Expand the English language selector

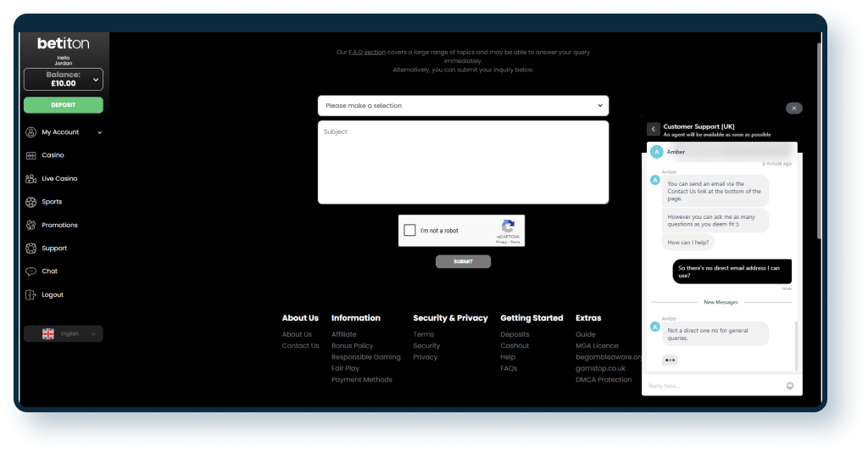(64, 333)
